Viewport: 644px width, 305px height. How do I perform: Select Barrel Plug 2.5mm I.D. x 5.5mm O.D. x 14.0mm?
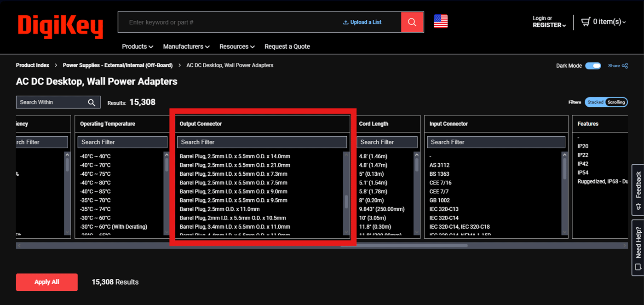(x=235, y=156)
